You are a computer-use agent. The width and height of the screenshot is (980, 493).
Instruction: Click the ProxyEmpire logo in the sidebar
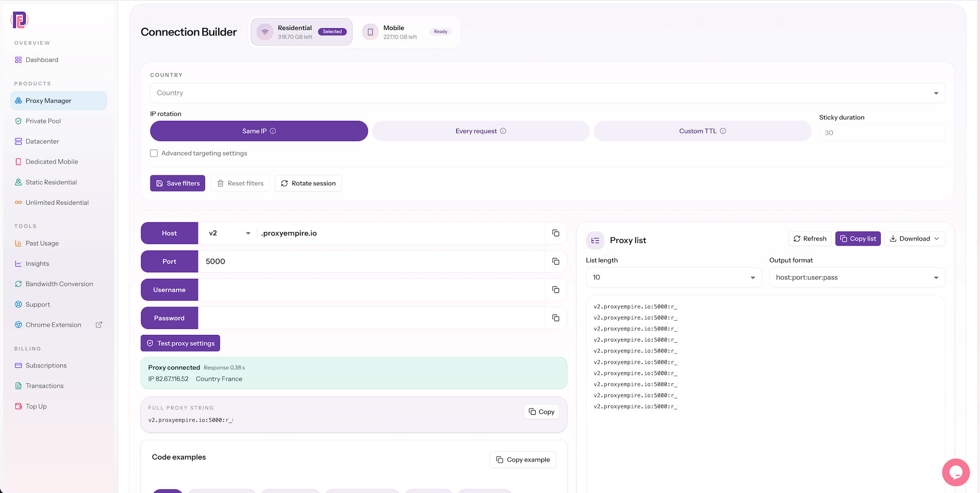pyautogui.click(x=20, y=20)
